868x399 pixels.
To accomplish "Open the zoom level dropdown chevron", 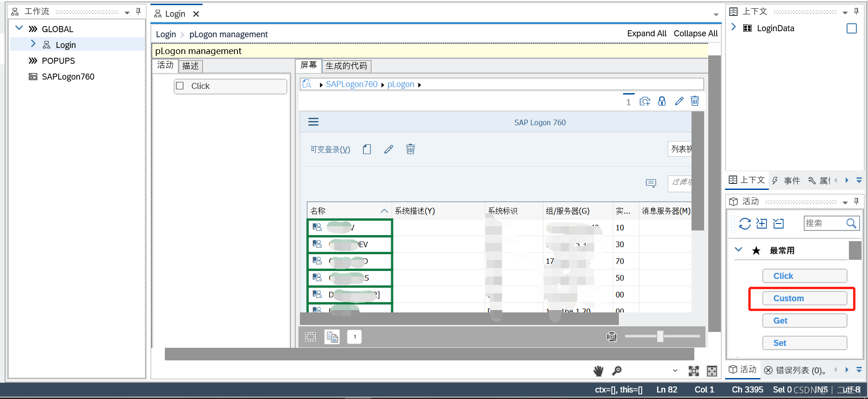I will pyautogui.click(x=675, y=371).
